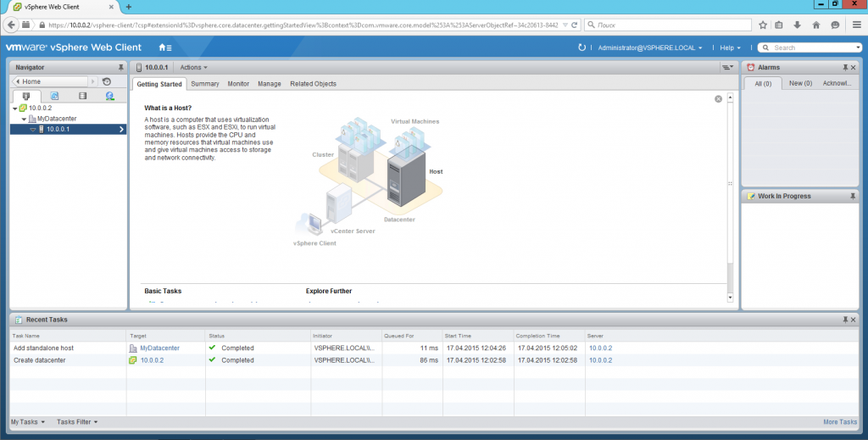Switch to the Manage tab
This screenshot has height=440, width=868.
269,84
